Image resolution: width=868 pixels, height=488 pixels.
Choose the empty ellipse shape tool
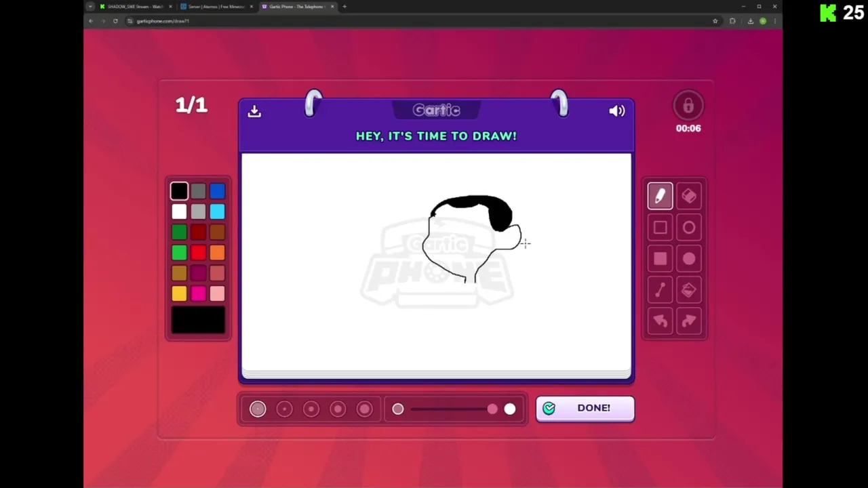pyautogui.click(x=689, y=228)
